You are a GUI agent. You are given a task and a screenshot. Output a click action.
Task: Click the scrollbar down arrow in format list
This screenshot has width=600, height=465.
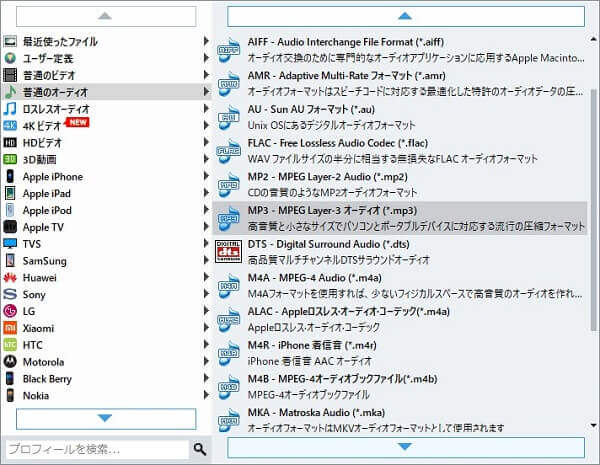[593, 425]
